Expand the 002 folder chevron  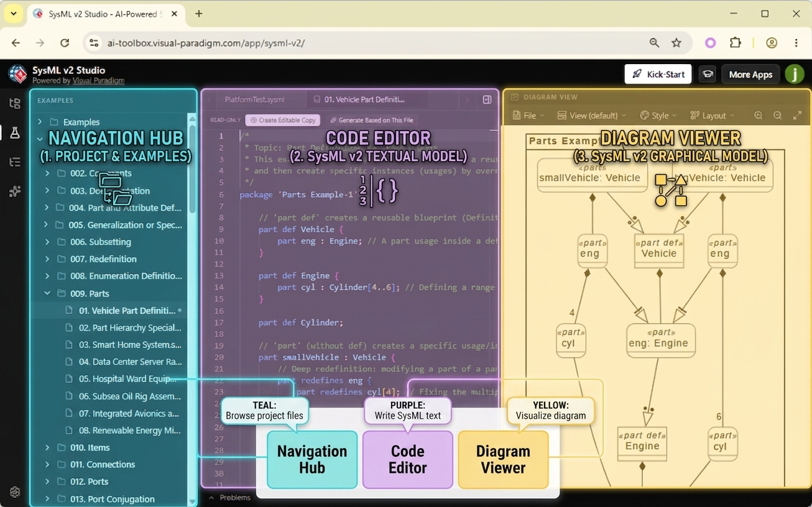click(47, 173)
